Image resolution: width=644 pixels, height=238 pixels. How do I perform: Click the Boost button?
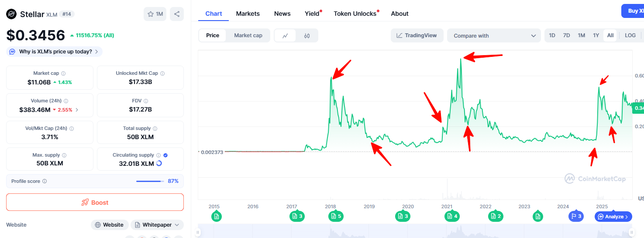[95, 203]
